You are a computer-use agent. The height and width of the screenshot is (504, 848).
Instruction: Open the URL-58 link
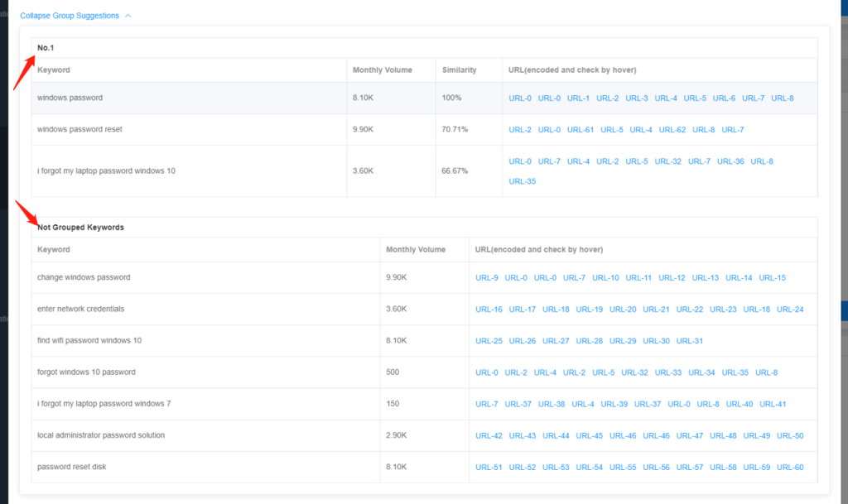pos(723,468)
